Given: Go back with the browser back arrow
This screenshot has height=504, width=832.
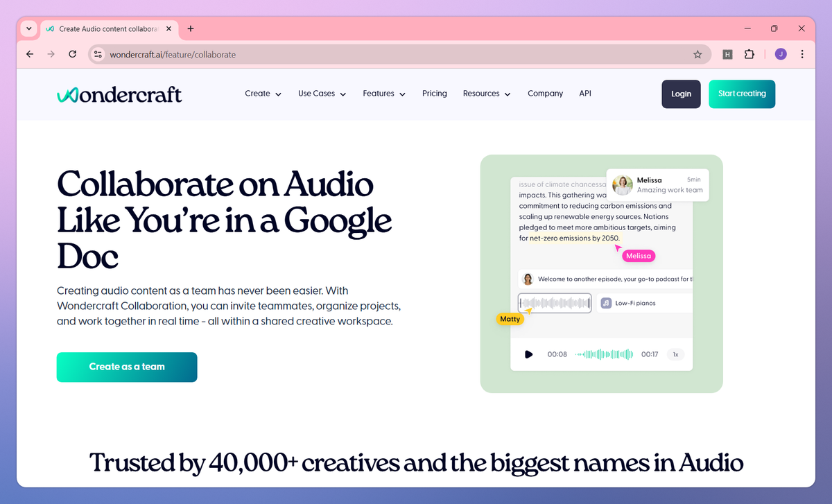Looking at the screenshot, I should point(30,54).
